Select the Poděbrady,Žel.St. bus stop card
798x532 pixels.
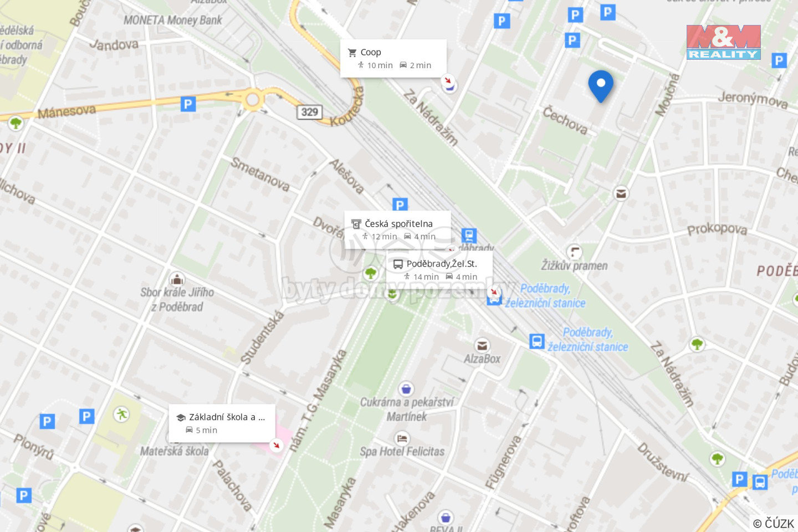click(439, 269)
